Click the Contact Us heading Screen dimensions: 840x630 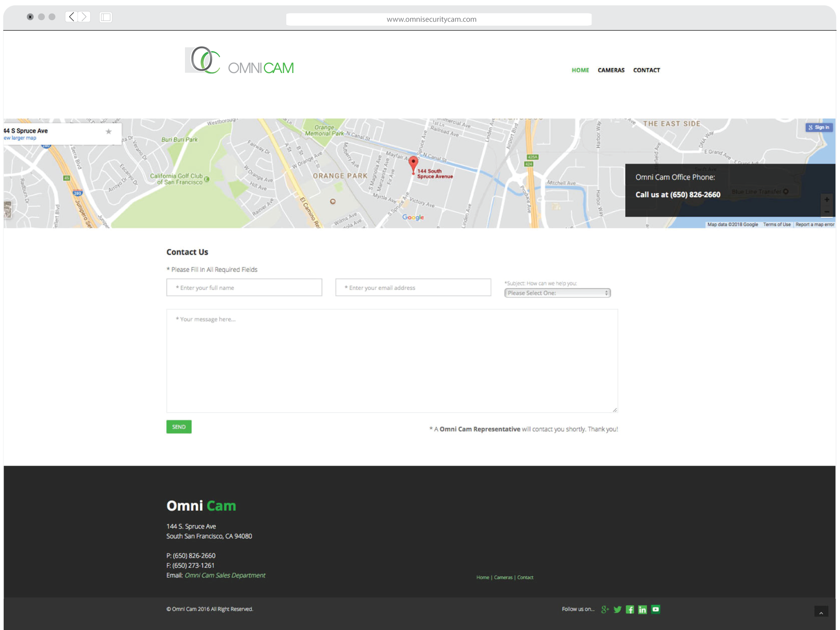point(187,252)
